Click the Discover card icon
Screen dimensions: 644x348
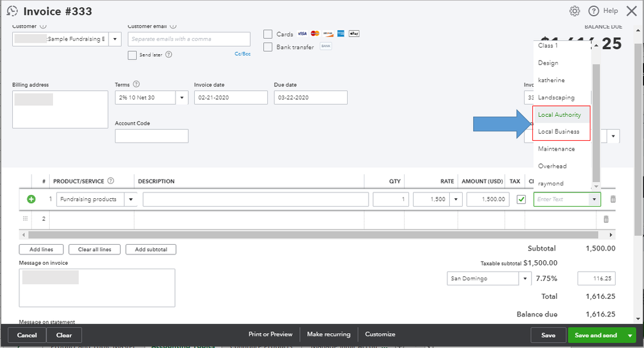point(328,34)
